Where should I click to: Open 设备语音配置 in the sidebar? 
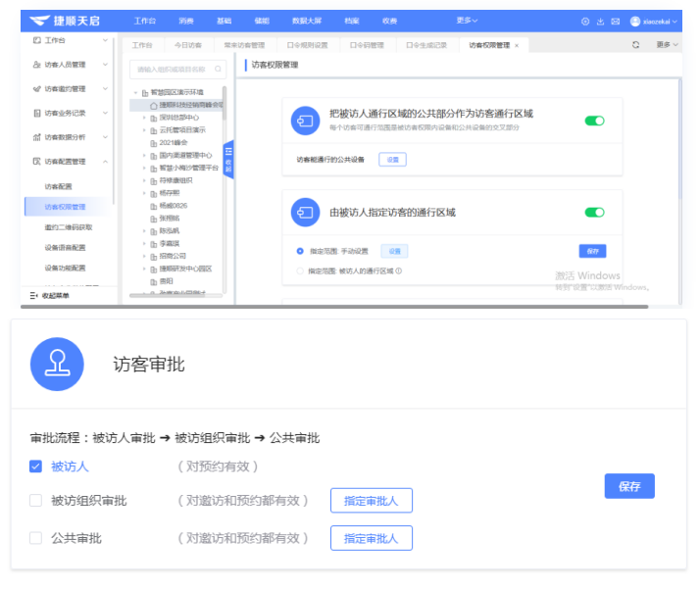[65, 248]
